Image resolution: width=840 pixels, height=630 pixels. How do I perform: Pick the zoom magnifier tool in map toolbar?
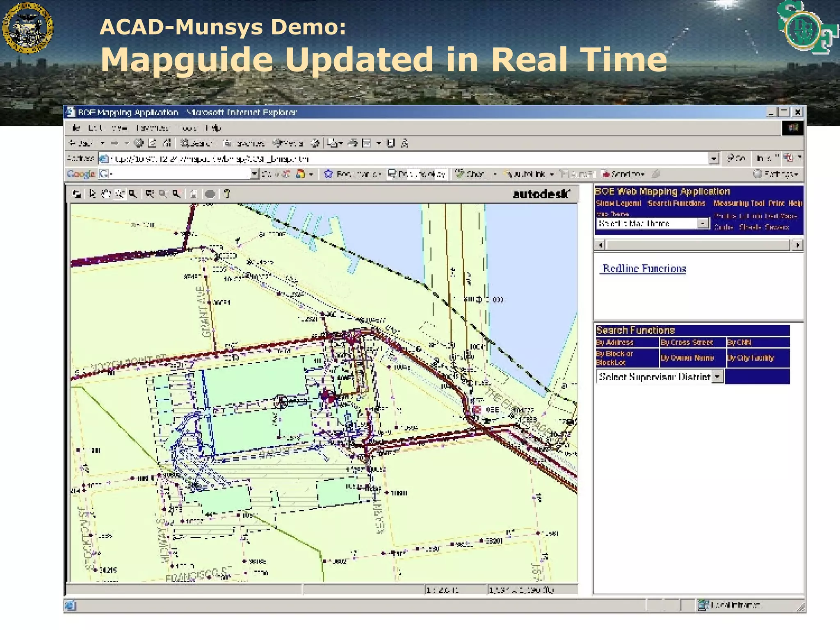point(132,194)
